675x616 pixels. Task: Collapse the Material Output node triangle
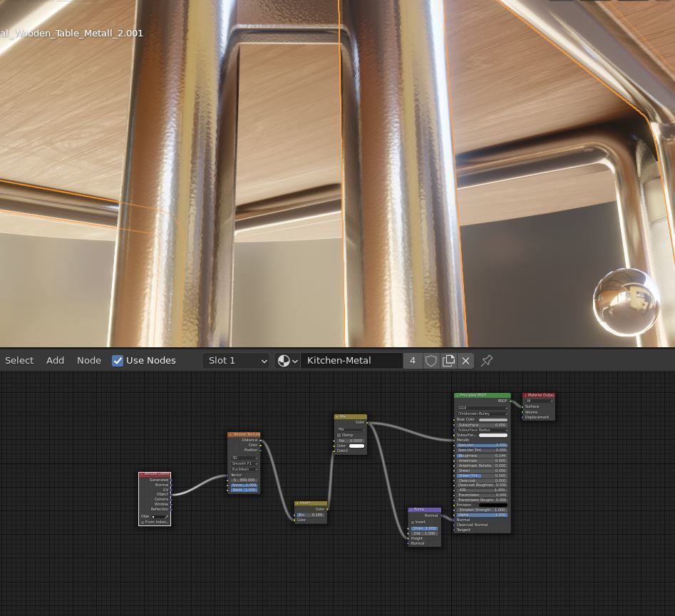point(525,395)
